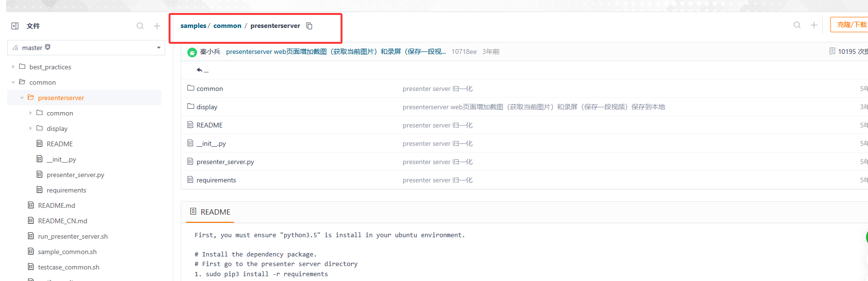This screenshot has width=868, height=281.
Task: Go up to parent directory
Action: point(202,70)
